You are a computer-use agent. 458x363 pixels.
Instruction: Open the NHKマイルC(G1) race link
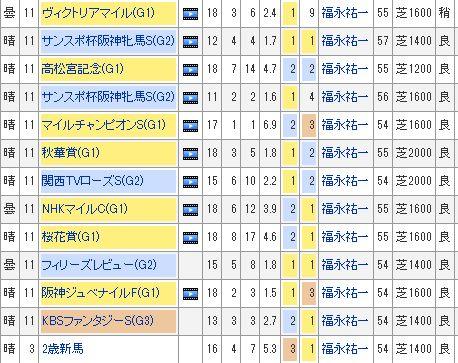click(x=85, y=209)
